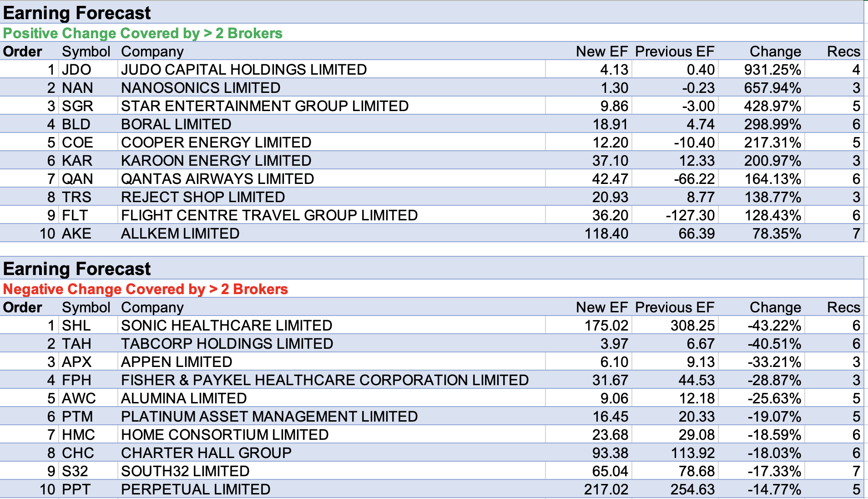Viewport: 868px width, 499px height.
Task: Click the CHARTER HALL GROUP cell
Action: click(206, 453)
